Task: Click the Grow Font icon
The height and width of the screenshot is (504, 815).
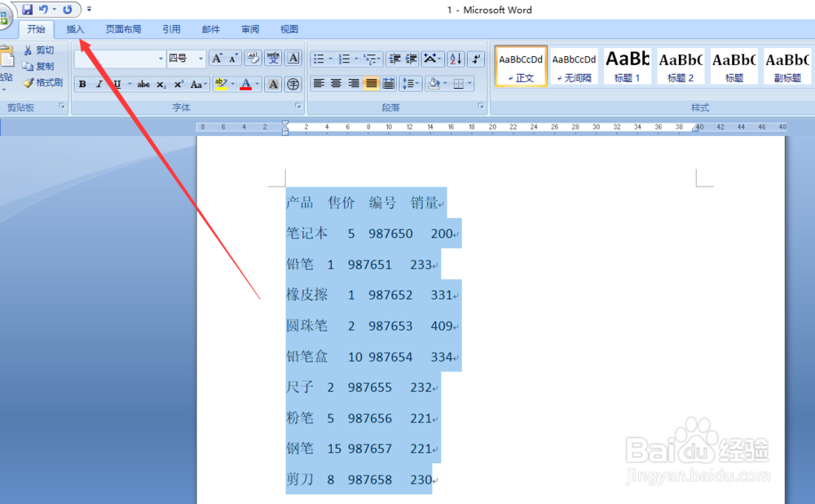Action: (x=218, y=58)
